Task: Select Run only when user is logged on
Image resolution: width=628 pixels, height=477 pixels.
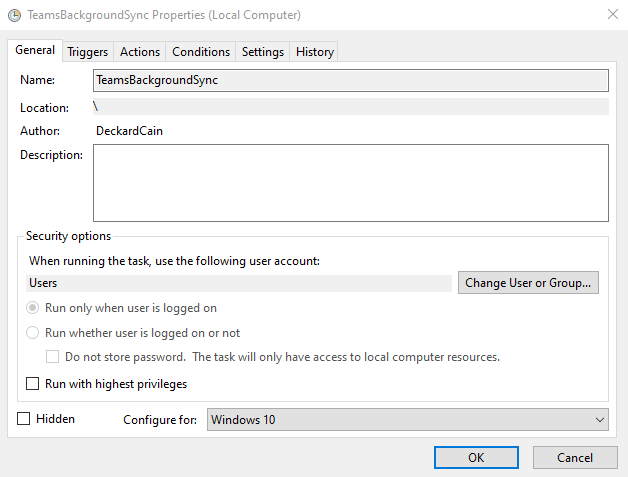Action: point(33,308)
